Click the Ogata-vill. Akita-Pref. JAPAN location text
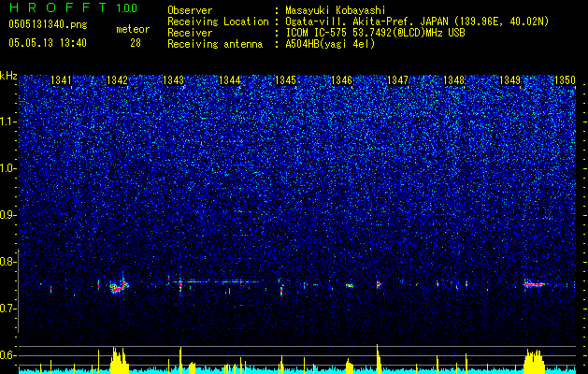Screen dimensions: 588x374 417,22
